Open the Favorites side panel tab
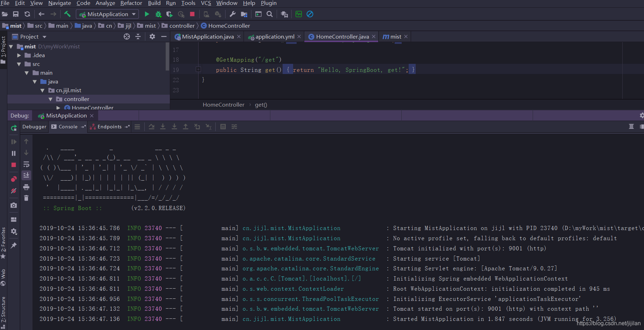The height and width of the screenshot is (330, 644). [x=3, y=242]
